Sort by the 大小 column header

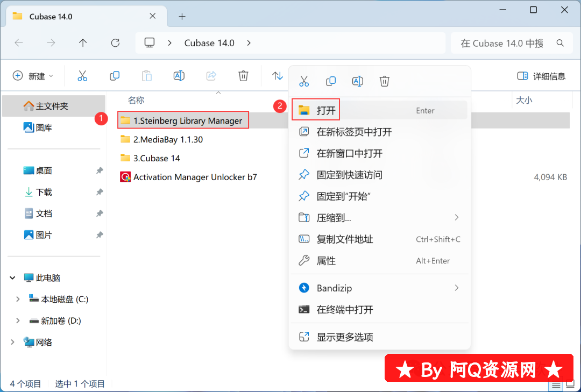pos(524,100)
